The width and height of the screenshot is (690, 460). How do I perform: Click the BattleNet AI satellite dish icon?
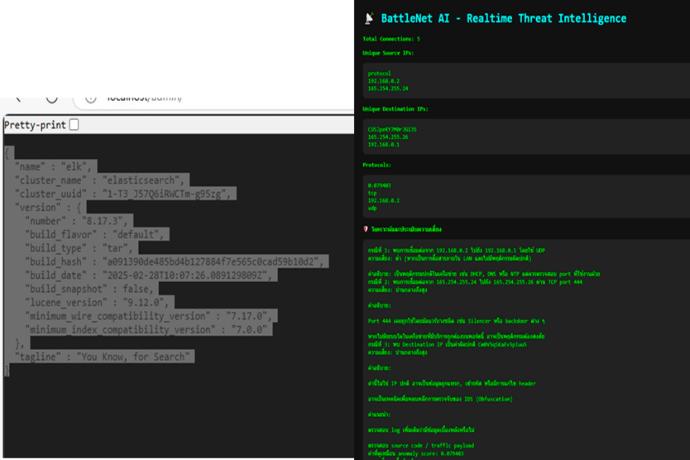[370, 18]
